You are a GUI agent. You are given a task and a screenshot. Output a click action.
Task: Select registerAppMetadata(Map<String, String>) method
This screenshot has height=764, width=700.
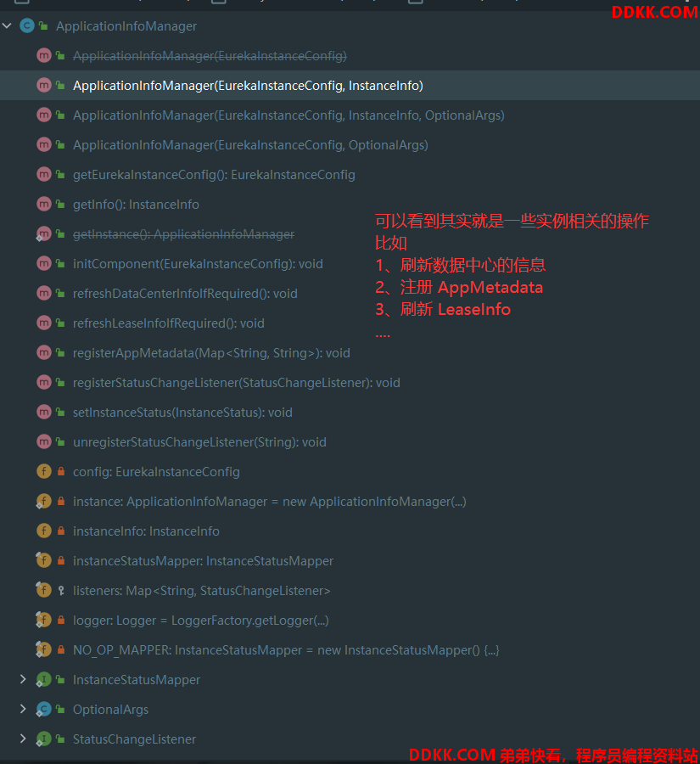pos(350,353)
